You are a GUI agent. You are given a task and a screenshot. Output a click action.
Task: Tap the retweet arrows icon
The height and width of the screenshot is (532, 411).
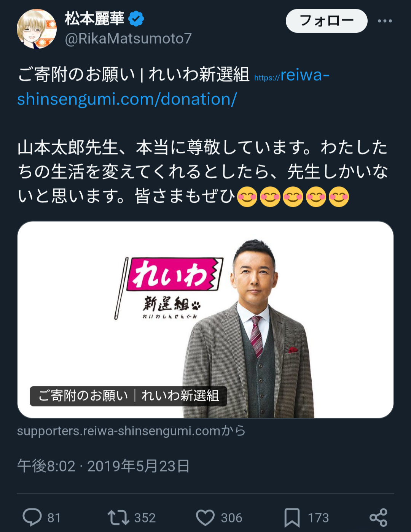[x=118, y=518]
